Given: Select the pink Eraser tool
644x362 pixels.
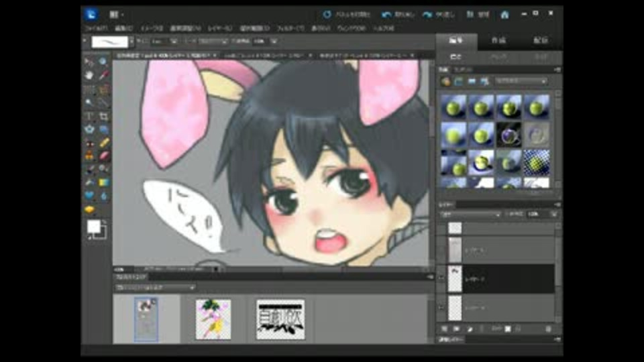Looking at the screenshot, I should pyautogui.click(x=103, y=156).
